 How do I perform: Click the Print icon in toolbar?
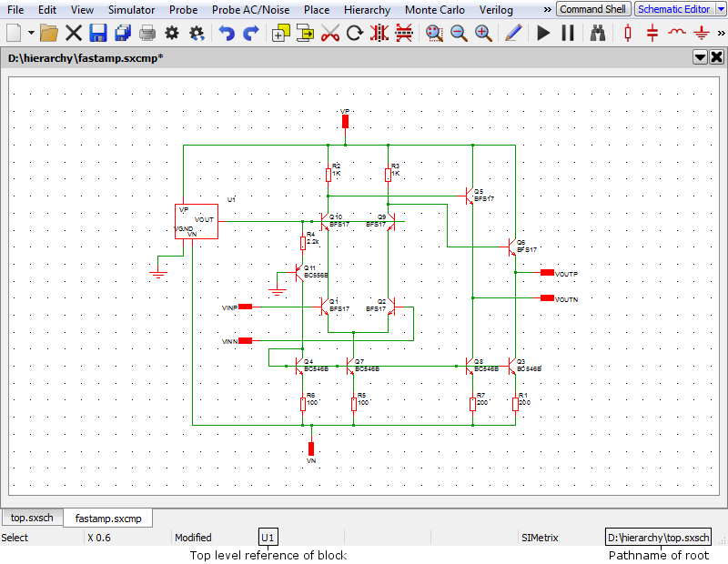pos(147,34)
